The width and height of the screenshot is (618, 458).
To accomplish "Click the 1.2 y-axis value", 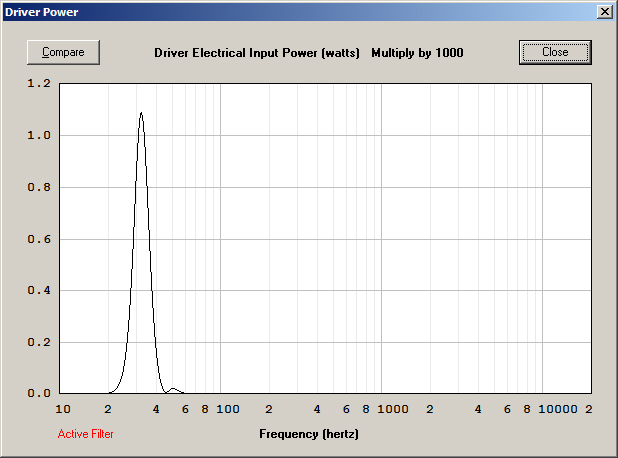I will (x=39, y=83).
